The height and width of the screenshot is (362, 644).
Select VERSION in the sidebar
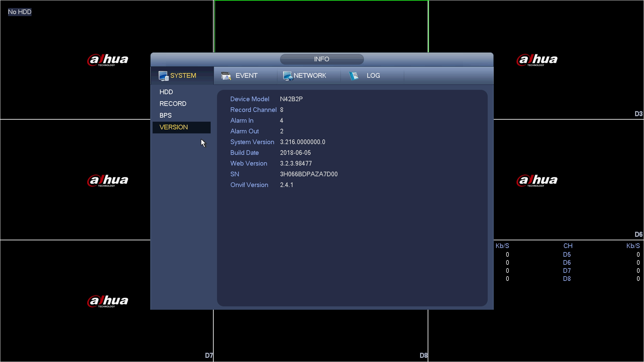pyautogui.click(x=174, y=127)
